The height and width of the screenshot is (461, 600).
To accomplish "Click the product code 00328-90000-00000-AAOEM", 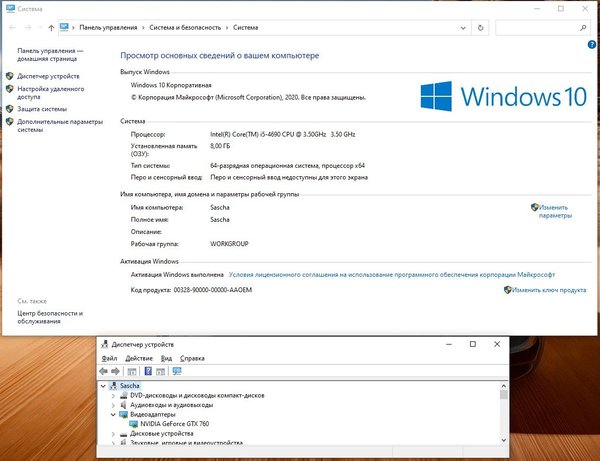I will click(x=213, y=290).
